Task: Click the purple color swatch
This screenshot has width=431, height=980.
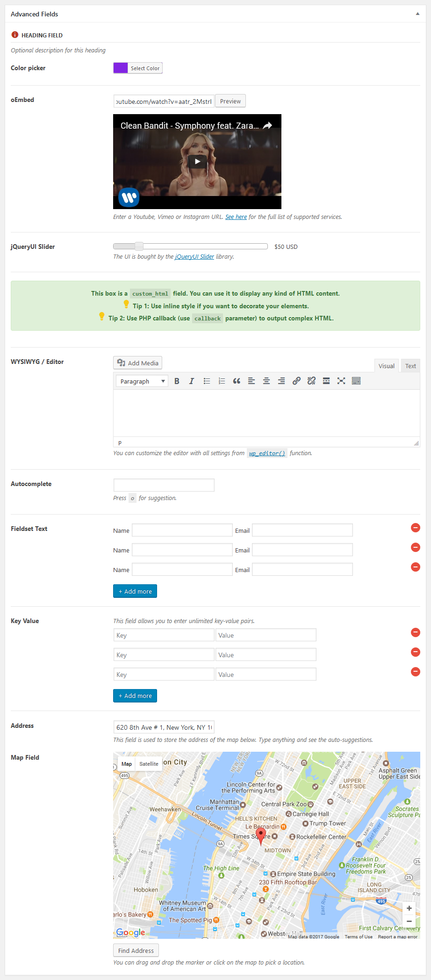Action: tap(121, 68)
